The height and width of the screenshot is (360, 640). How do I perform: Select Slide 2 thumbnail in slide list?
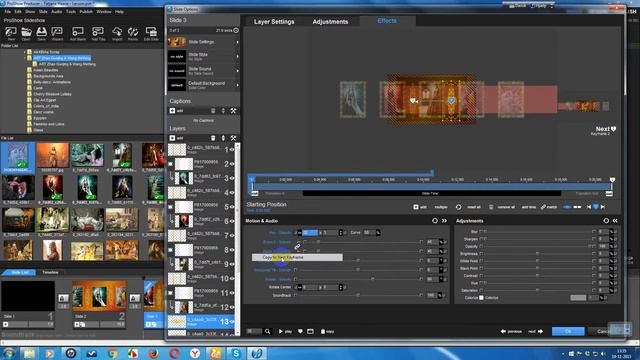(99, 297)
